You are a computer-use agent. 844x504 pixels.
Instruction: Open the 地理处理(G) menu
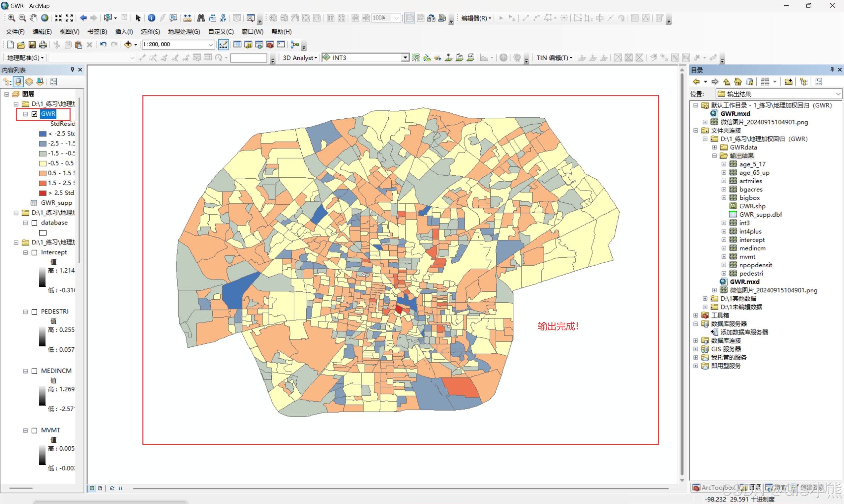[184, 32]
